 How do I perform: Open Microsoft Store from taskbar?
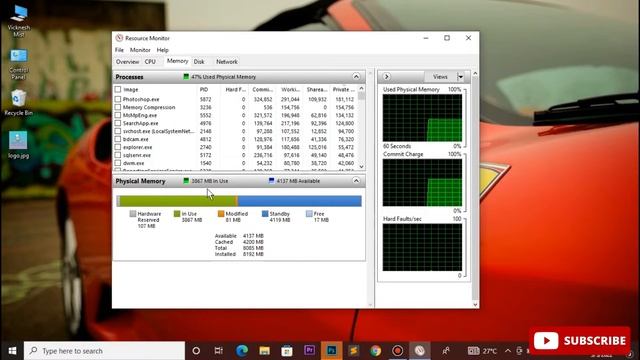click(x=287, y=351)
